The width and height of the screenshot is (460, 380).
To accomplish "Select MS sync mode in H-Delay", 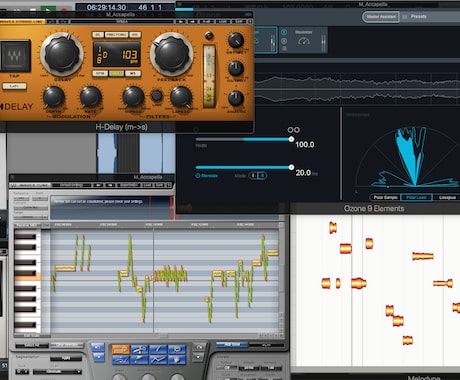I will [x=133, y=73].
